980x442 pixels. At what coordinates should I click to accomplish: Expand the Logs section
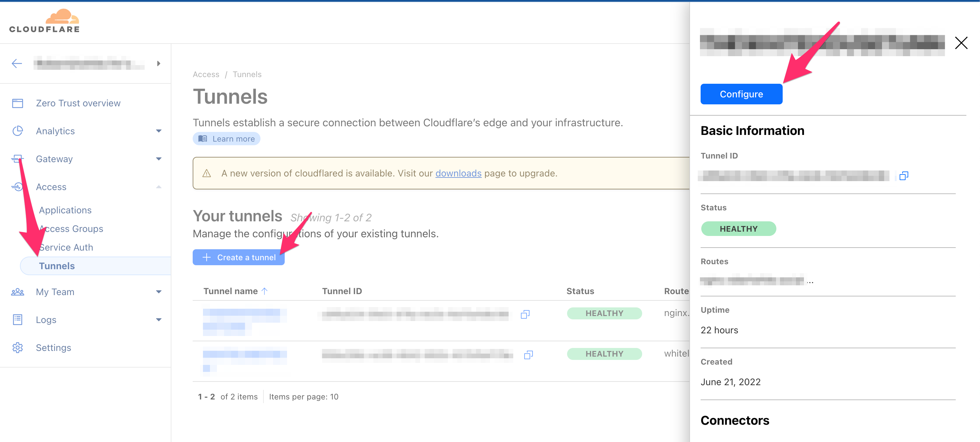point(159,319)
